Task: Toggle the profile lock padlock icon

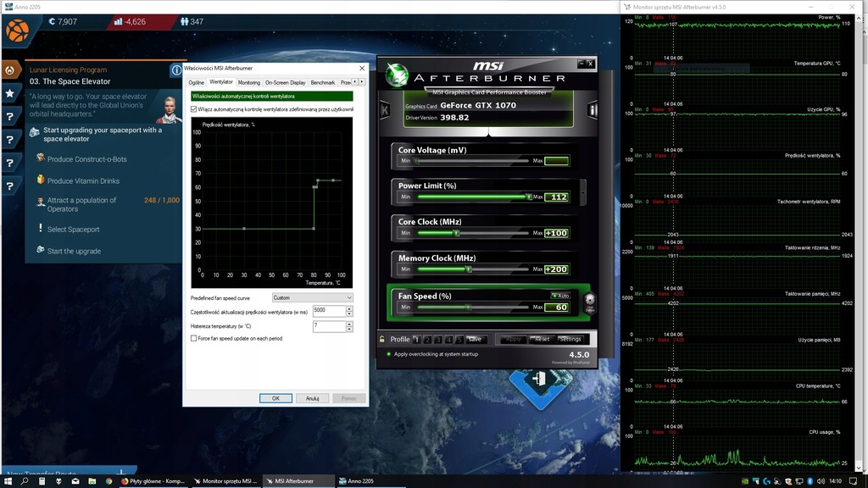Action: pyautogui.click(x=382, y=339)
